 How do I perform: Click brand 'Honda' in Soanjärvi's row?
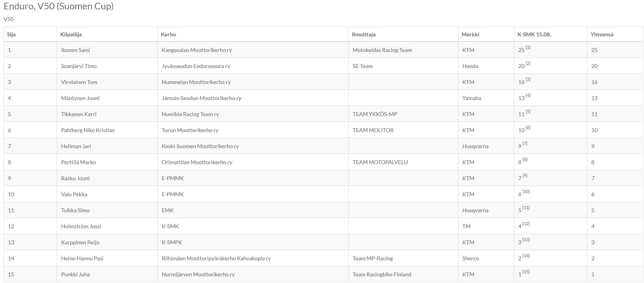coord(470,66)
